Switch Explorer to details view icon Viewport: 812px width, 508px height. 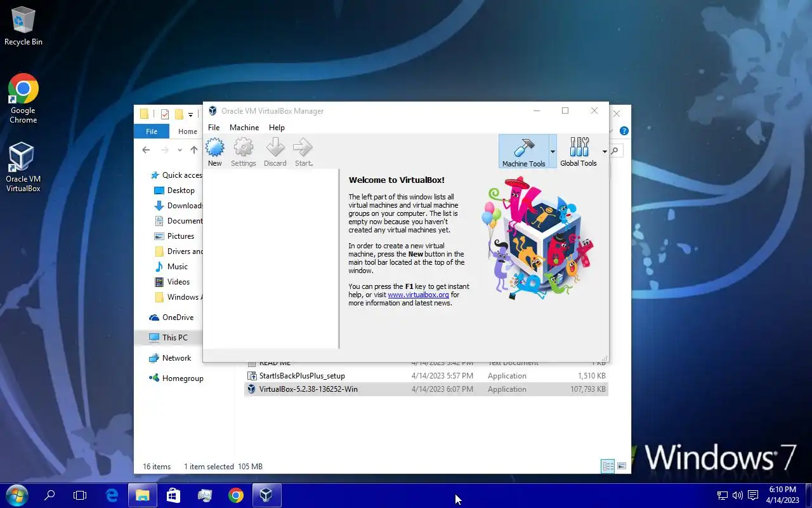tap(608, 467)
